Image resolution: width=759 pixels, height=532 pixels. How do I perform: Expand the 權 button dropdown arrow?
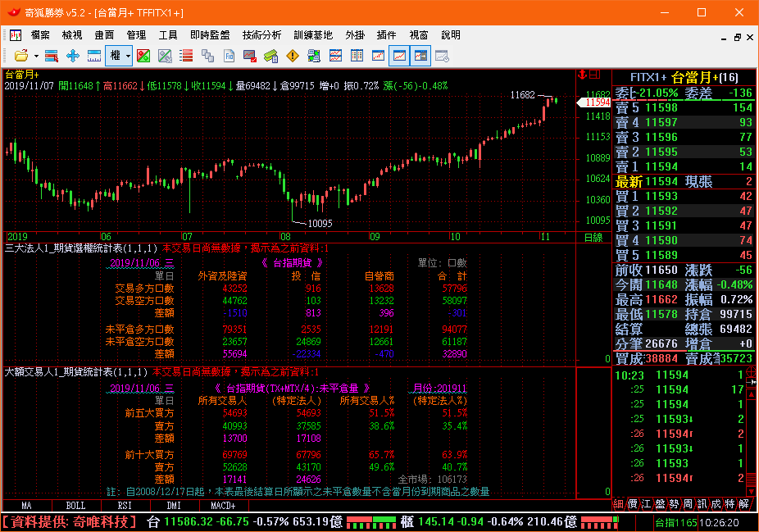[x=128, y=57]
